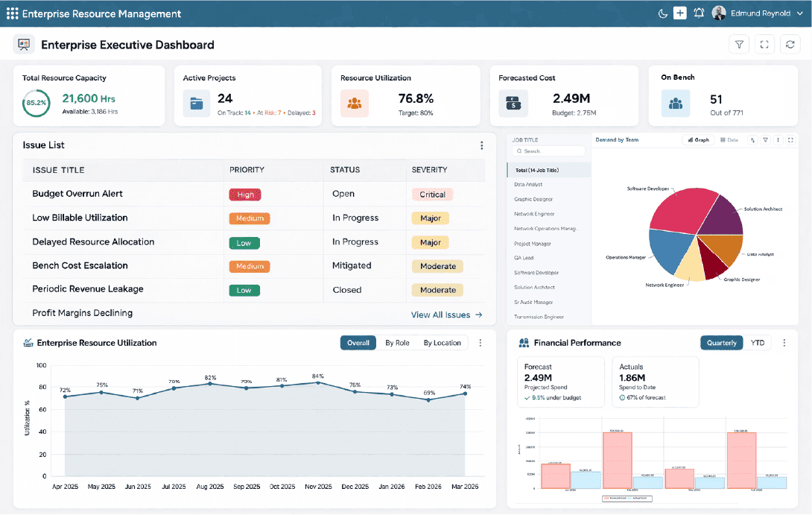Click the plus icon in the top bar
The image size is (812, 515).
click(x=679, y=13)
